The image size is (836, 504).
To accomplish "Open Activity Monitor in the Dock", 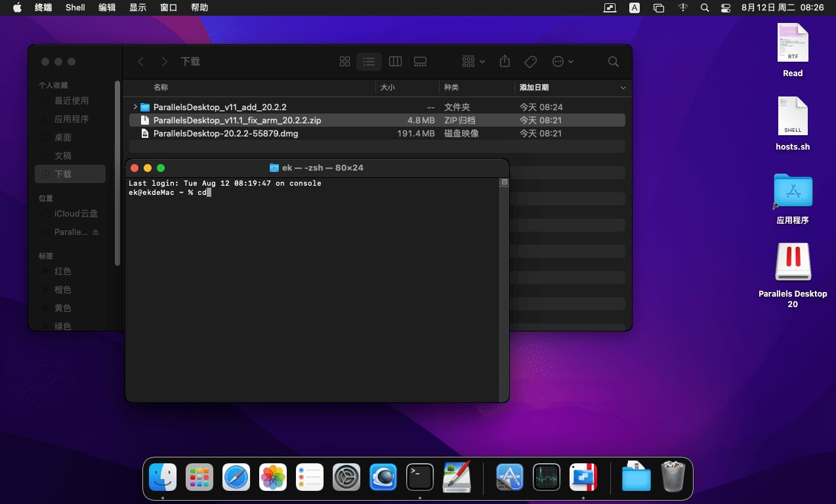I will tap(546, 477).
